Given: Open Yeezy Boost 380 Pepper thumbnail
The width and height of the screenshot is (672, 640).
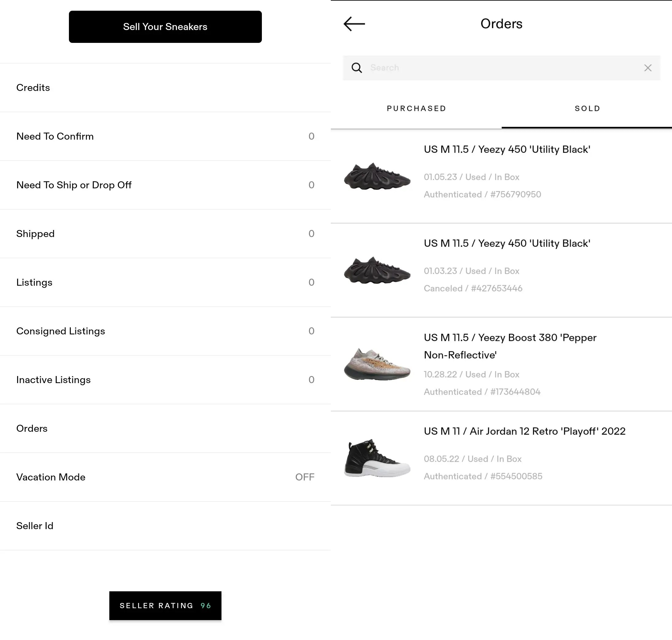Looking at the screenshot, I should [x=377, y=364].
